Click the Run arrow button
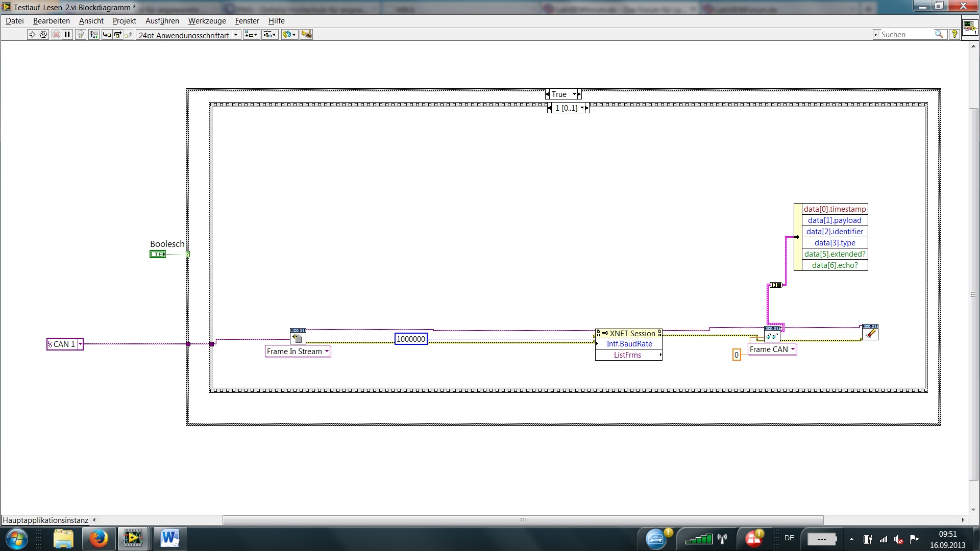This screenshot has height=551, width=980. click(32, 35)
